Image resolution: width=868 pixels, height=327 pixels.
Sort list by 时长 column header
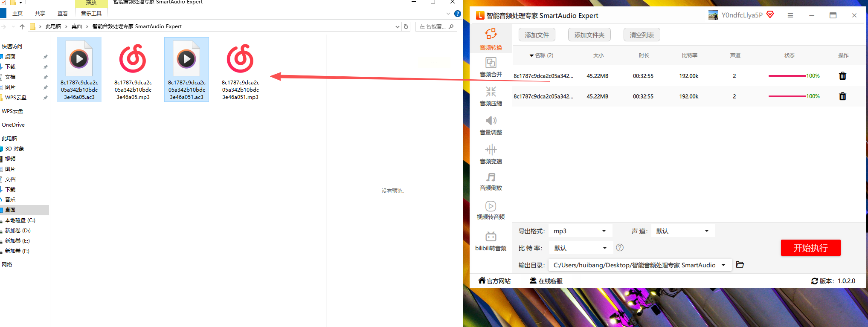[644, 55]
